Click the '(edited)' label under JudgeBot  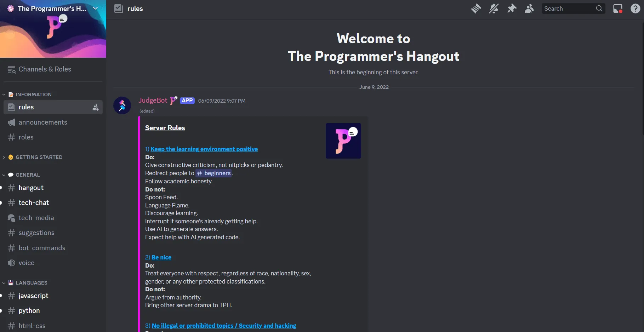click(147, 111)
